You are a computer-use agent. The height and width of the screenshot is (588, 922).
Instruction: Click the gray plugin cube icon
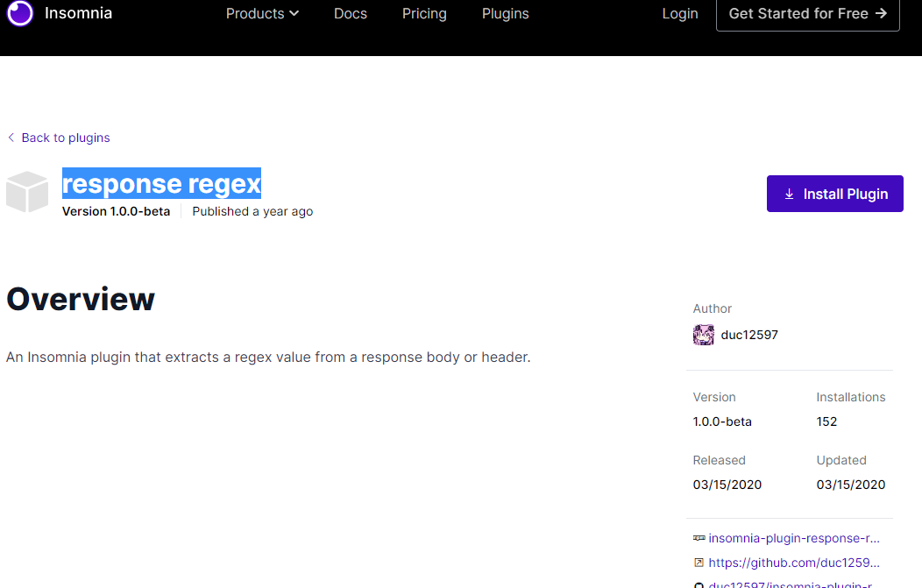[x=27, y=192]
